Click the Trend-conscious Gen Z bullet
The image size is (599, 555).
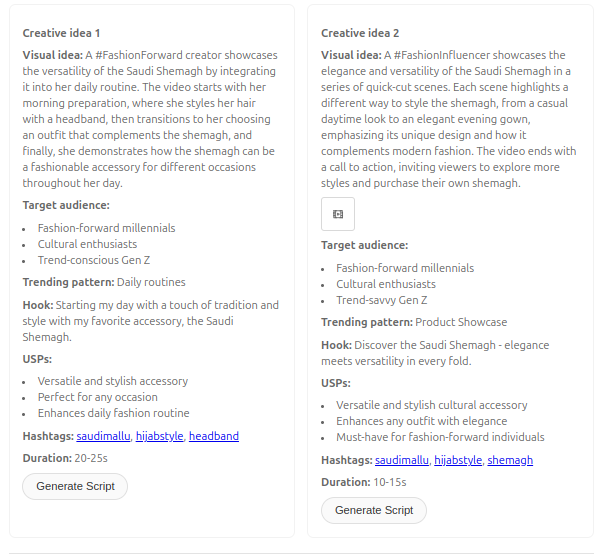coord(94,260)
